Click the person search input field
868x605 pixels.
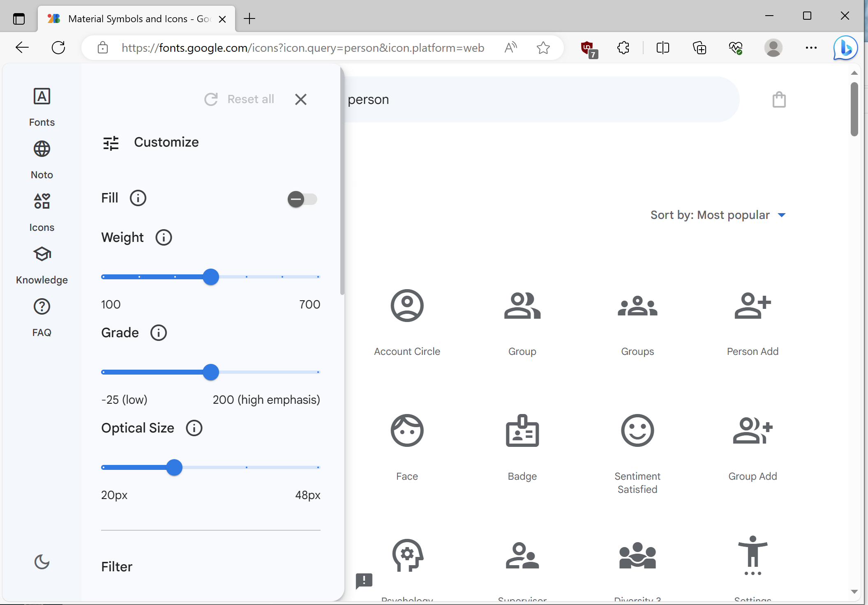542,99
